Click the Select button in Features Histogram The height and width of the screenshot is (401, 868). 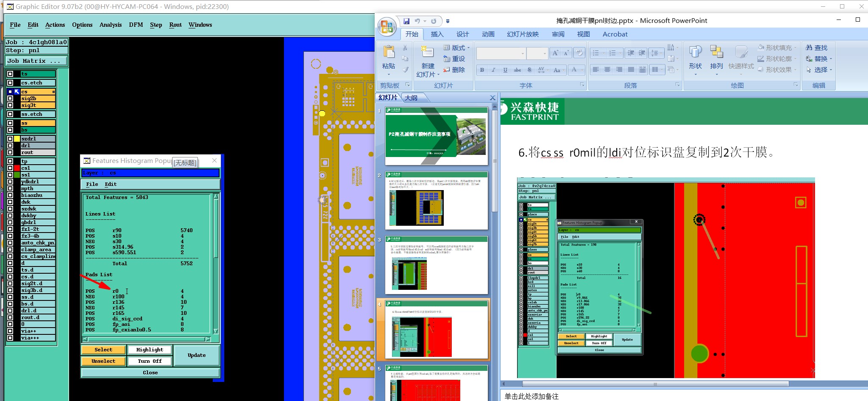point(103,350)
